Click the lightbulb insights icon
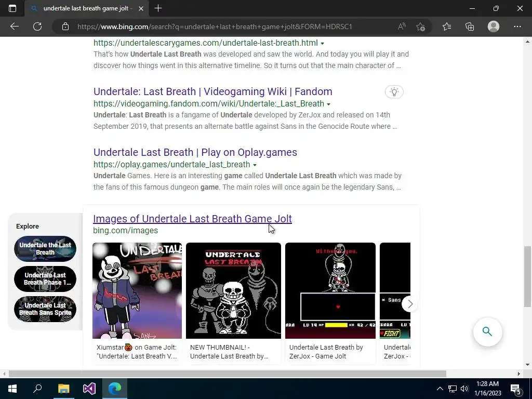The image size is (532, 399). coord(394,91)
